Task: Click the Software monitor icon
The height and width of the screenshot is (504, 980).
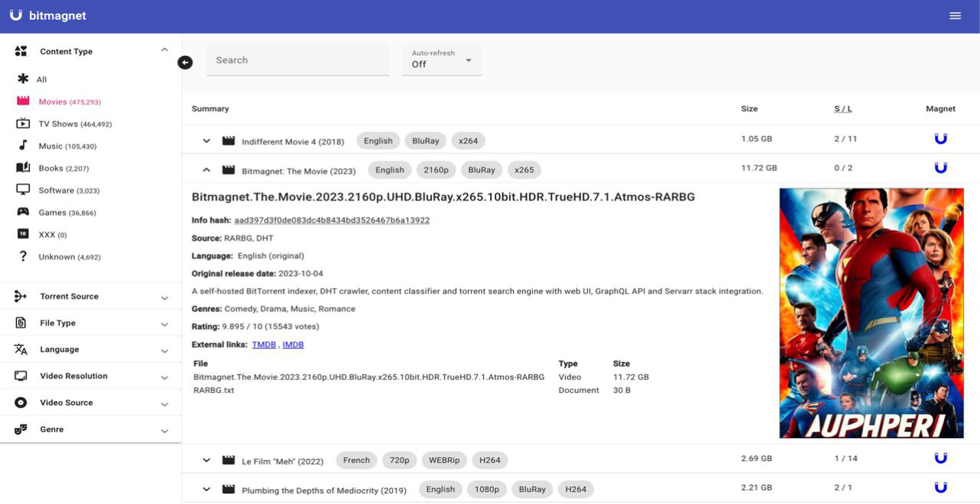Action: [x=23, y=190]
